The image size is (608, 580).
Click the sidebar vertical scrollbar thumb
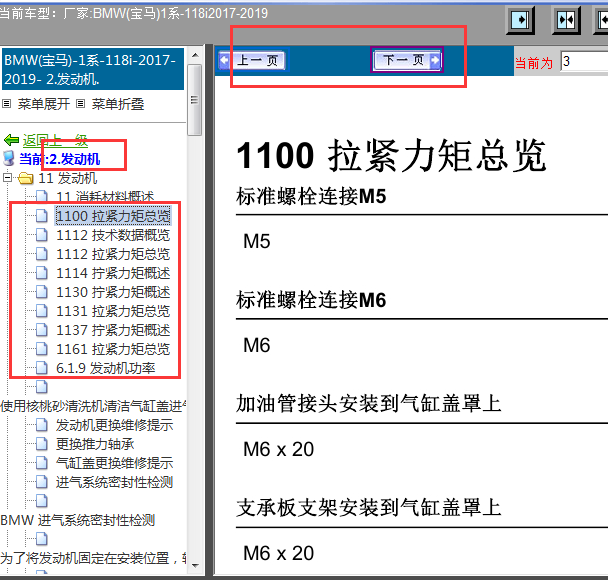(x=195, y=100)
